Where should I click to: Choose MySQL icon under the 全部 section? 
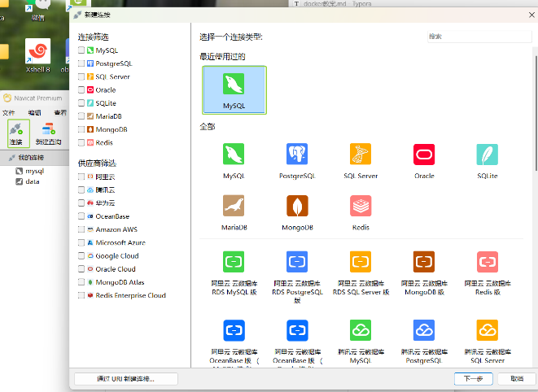(234, 154)
